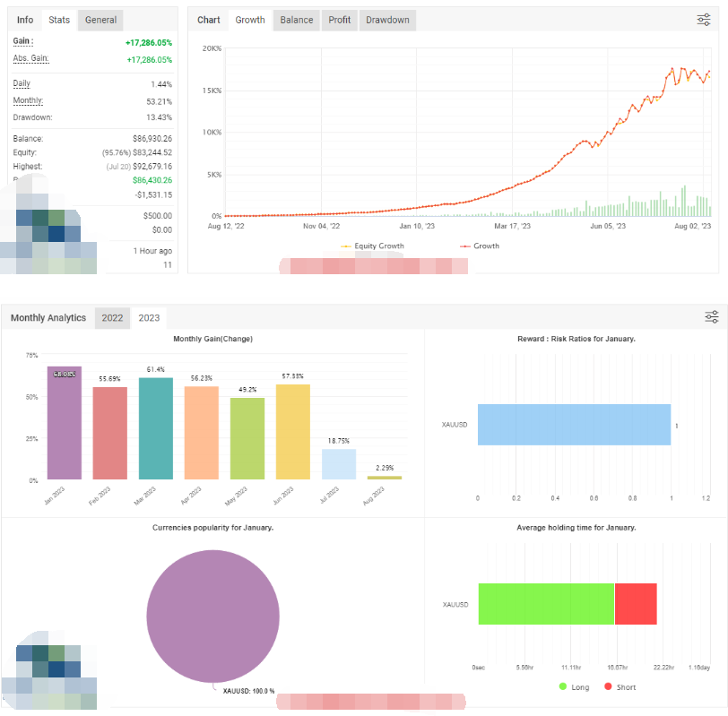The image size is (728, 716).
Task: Click the XAUUSD purple pie chart
Action: coord(212,617)
